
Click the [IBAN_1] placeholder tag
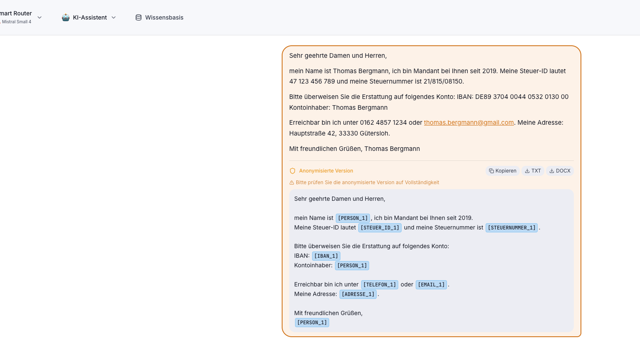[x=326, y=256]
